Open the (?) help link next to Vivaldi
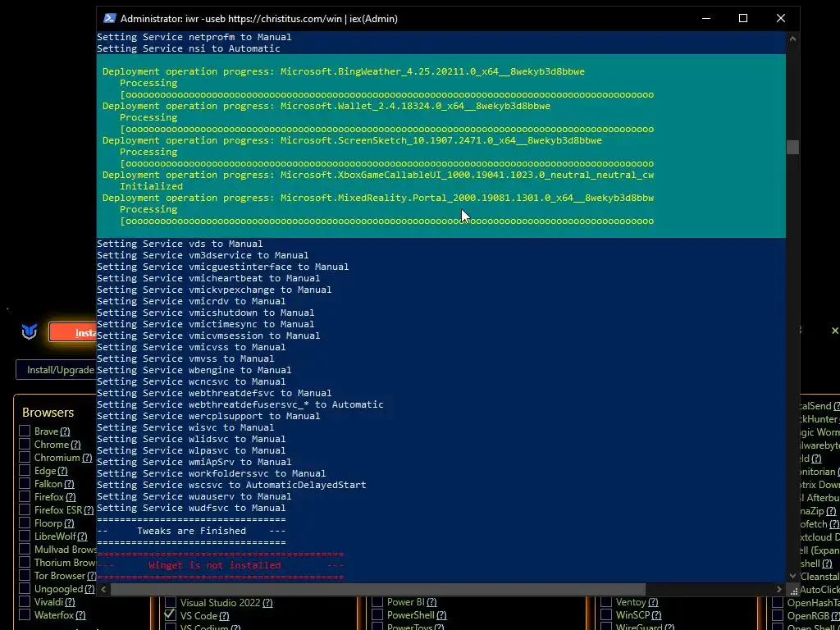The width and height of the screenshot is (840, 630). coord(70,602)
